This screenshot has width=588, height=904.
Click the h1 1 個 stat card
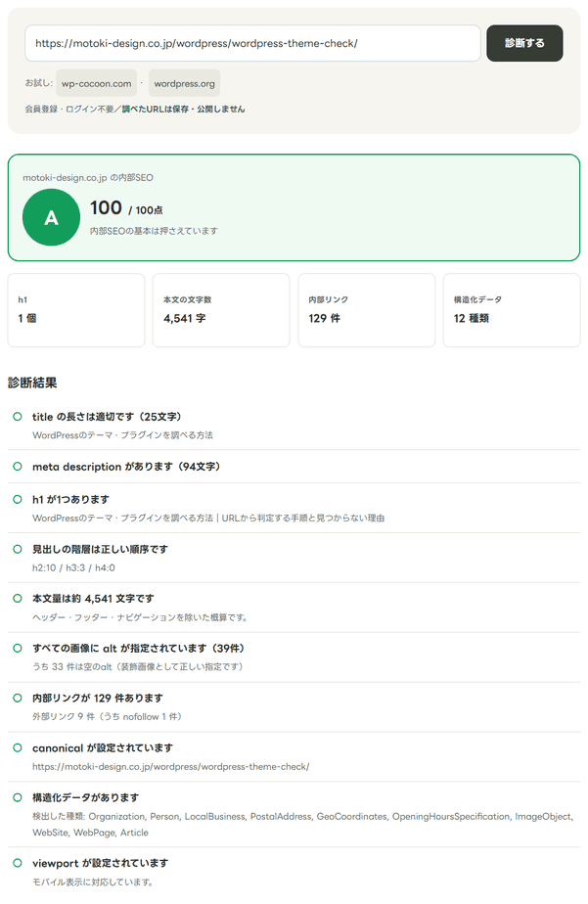[76, 310]
